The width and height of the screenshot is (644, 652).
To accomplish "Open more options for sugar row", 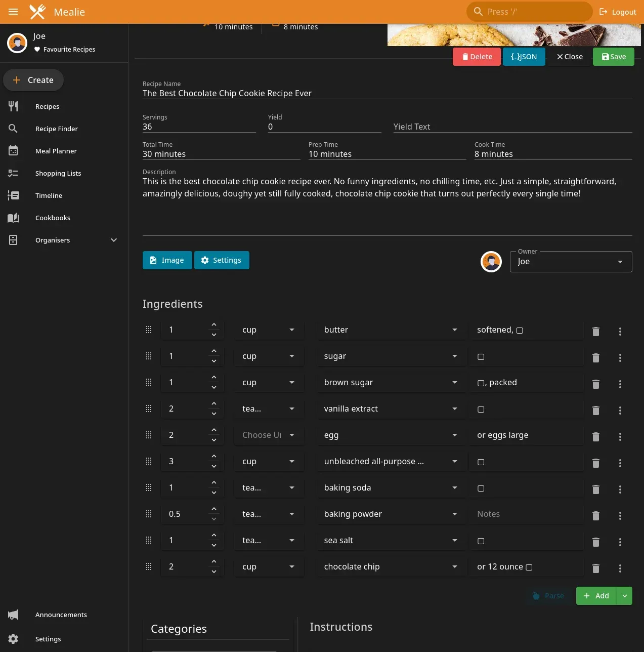I will (x=620, y=357).
